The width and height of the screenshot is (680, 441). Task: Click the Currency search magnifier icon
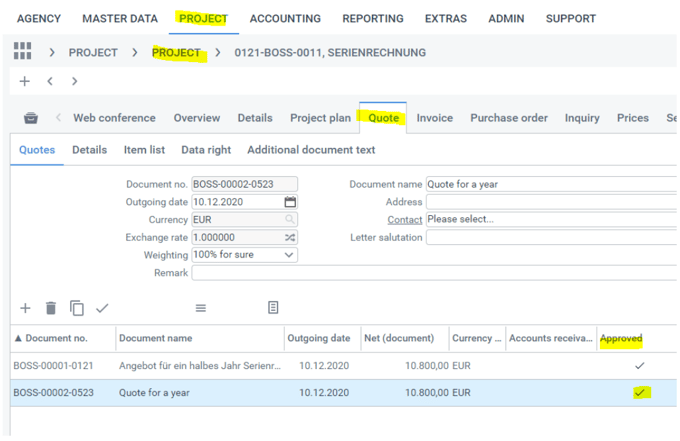(290, 219)
